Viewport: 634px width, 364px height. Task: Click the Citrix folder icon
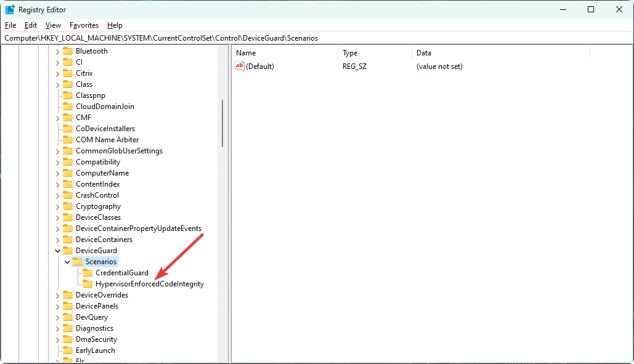pos(68,73)
